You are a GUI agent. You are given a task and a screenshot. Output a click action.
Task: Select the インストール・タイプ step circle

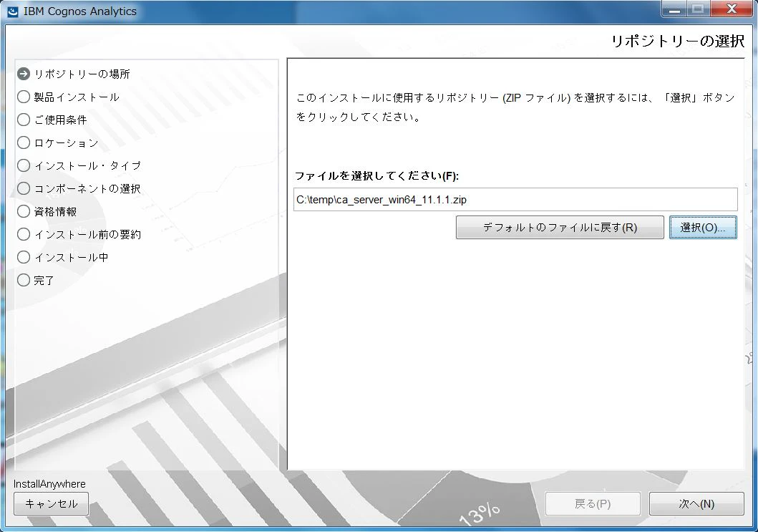pyautogui.click(x=24, y=165)
